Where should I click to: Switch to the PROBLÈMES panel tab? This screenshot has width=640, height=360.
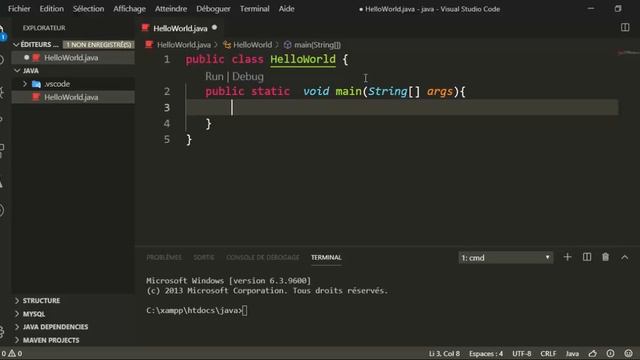(164, 257)
